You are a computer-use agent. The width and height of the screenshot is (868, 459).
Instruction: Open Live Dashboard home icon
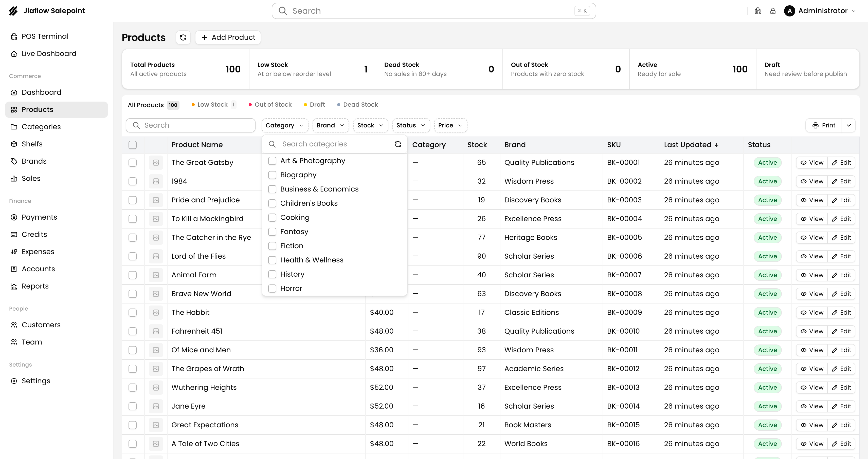[14, 53]
